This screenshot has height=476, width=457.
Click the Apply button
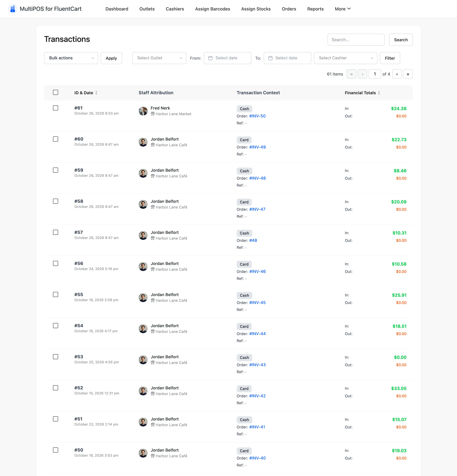pyautogui.click(x=111, y=58)
